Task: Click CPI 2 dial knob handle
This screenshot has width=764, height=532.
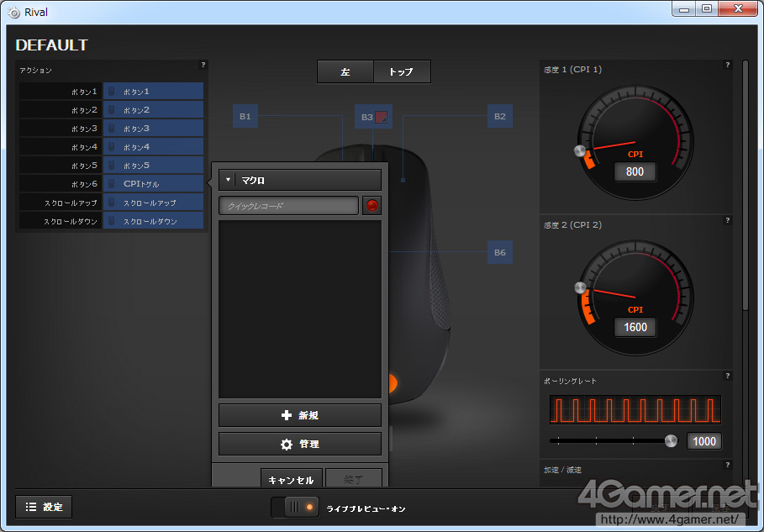Action: point(580,287)
